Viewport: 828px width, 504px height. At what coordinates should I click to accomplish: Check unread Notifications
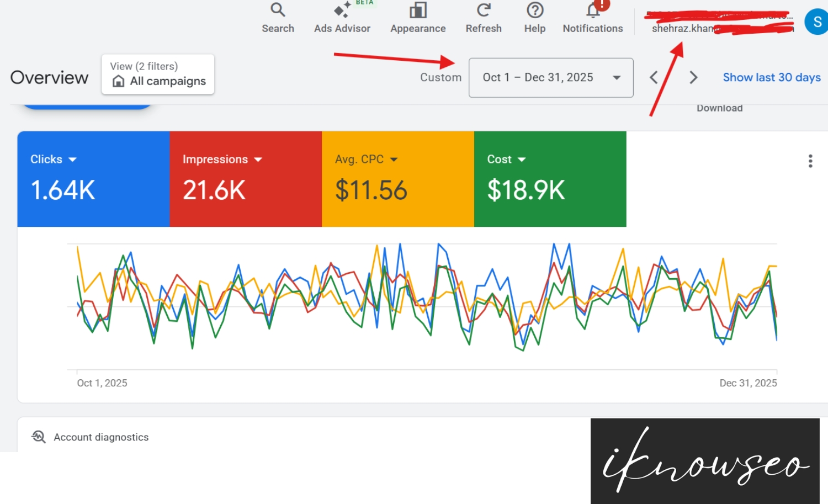pos(592,17)
